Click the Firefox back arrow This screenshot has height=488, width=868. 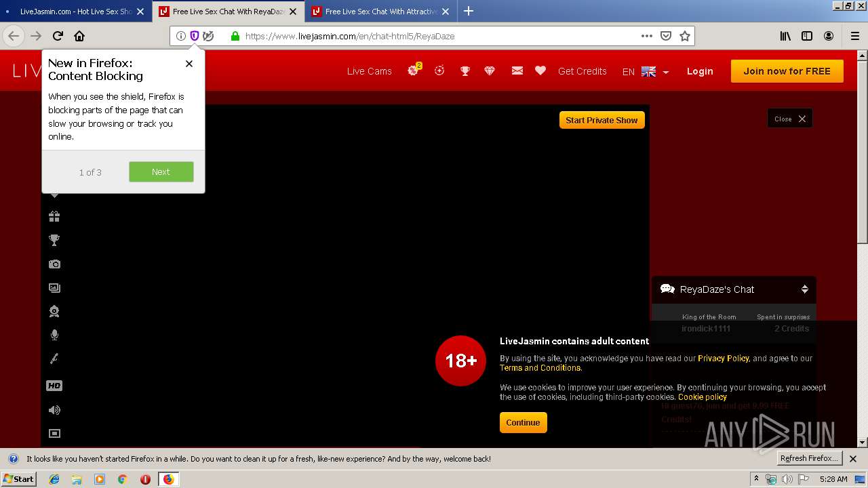tap(14, 36)
